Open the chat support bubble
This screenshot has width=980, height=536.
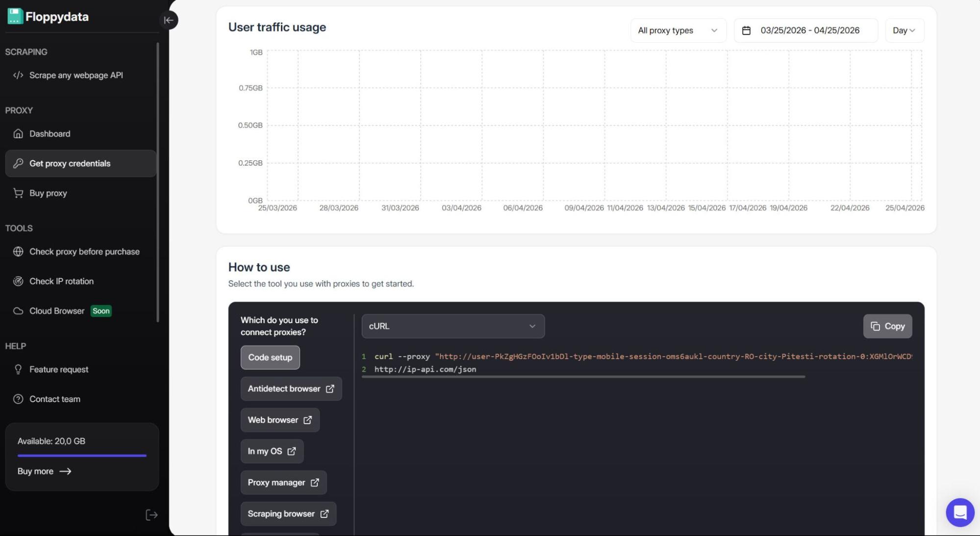[x=959, y=512]
